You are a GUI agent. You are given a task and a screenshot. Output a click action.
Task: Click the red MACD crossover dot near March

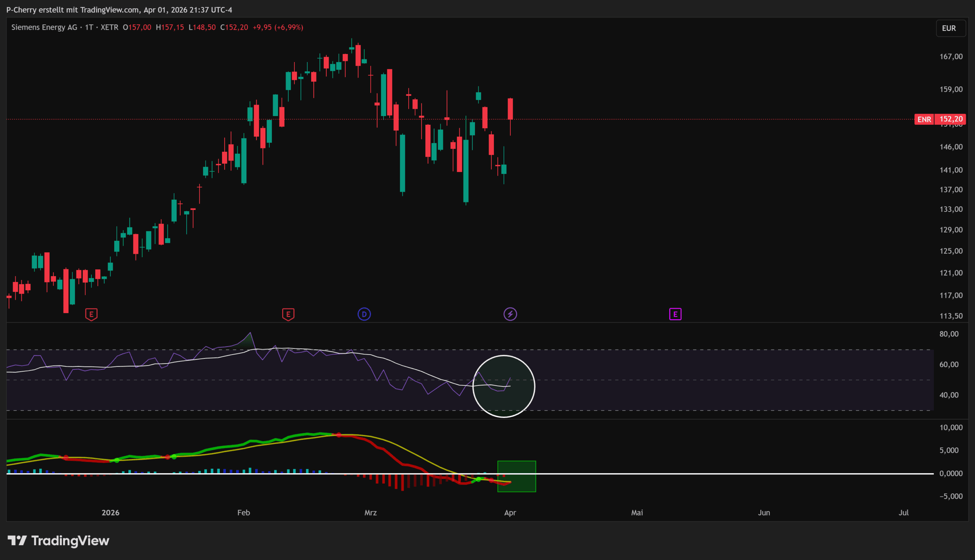(339, 435)
